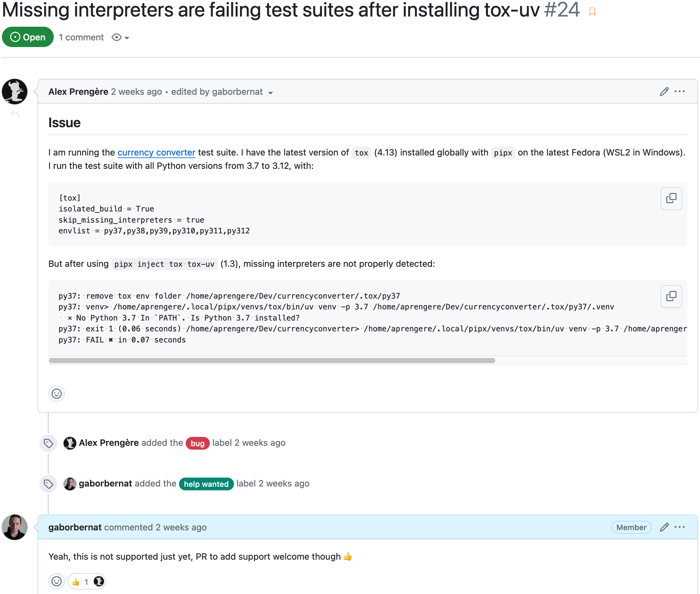Toggle watch status with the eye icon

(x=116, y=38)
